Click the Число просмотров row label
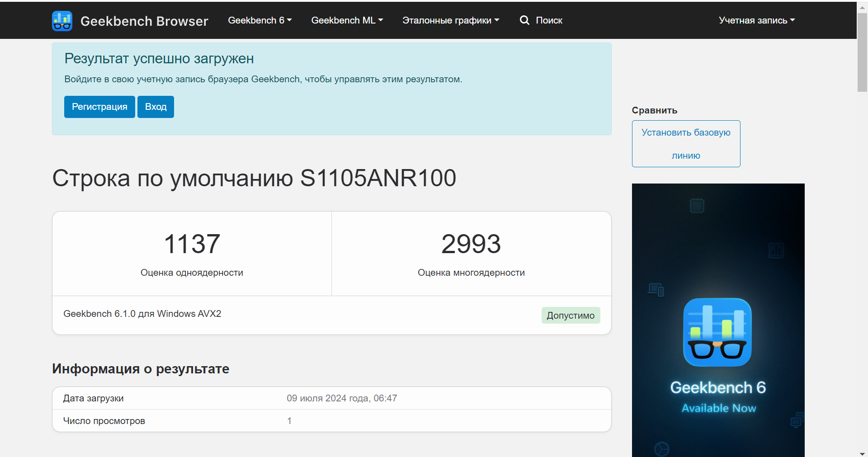The width and height of the screenshot is (868, 457). pos(104,421)
